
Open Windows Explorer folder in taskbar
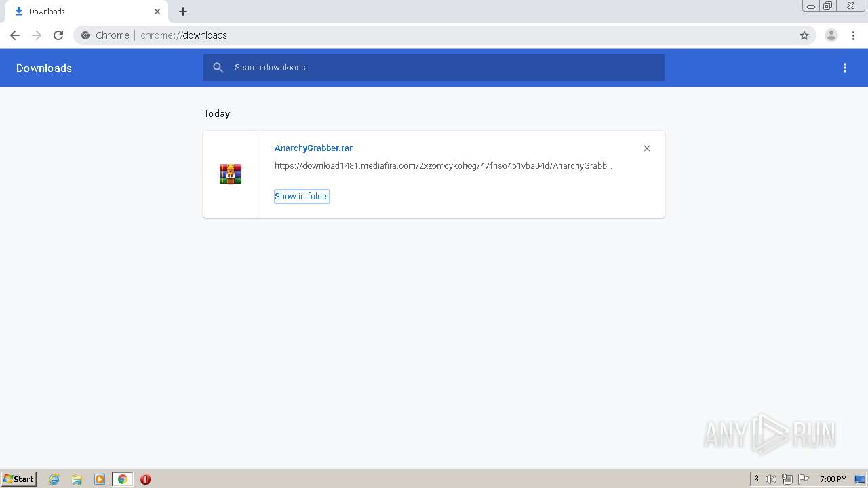click(x=77, y=479)
